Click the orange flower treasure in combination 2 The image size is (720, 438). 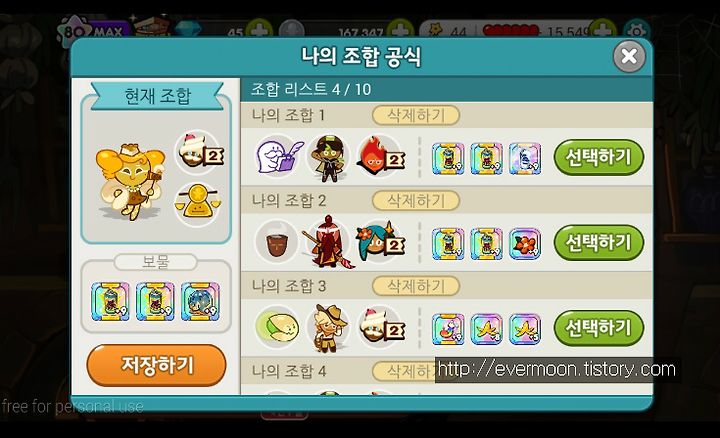click(x=524, y=244)
